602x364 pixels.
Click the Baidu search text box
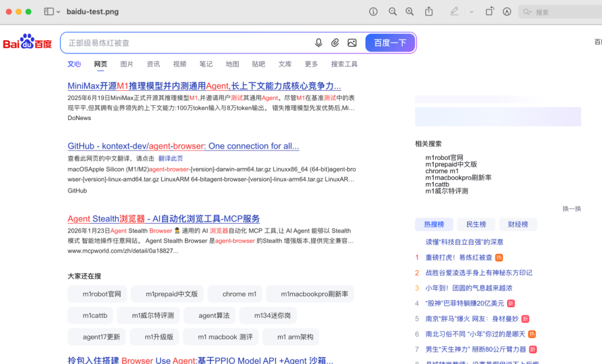(188, 43)
